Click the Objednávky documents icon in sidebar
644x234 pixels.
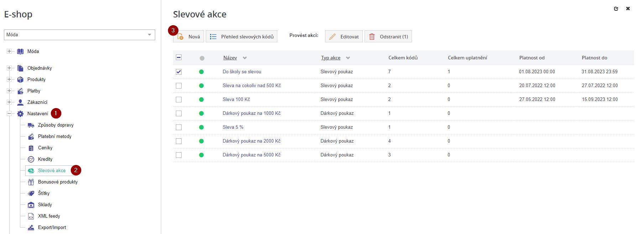point(20,68)
